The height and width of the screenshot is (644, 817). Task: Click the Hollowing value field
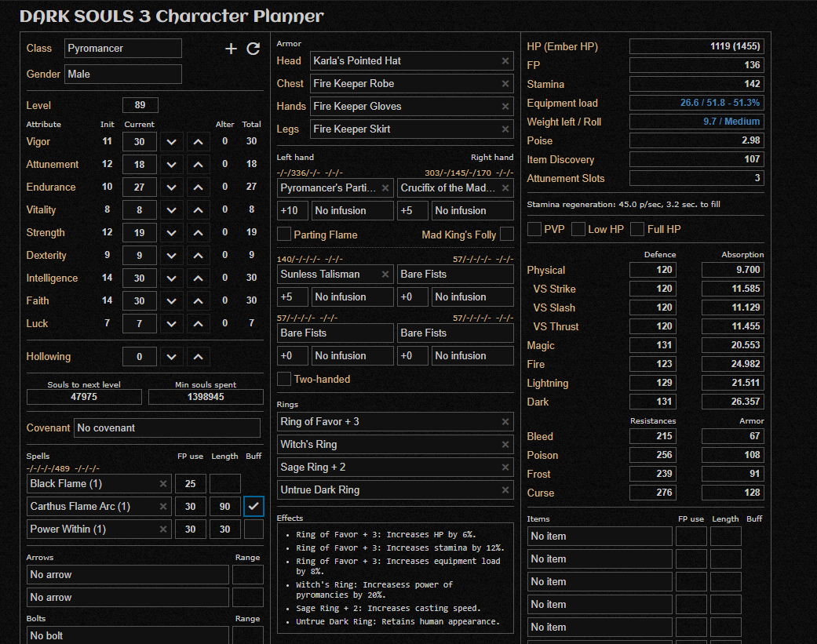(x=140, y=357)
